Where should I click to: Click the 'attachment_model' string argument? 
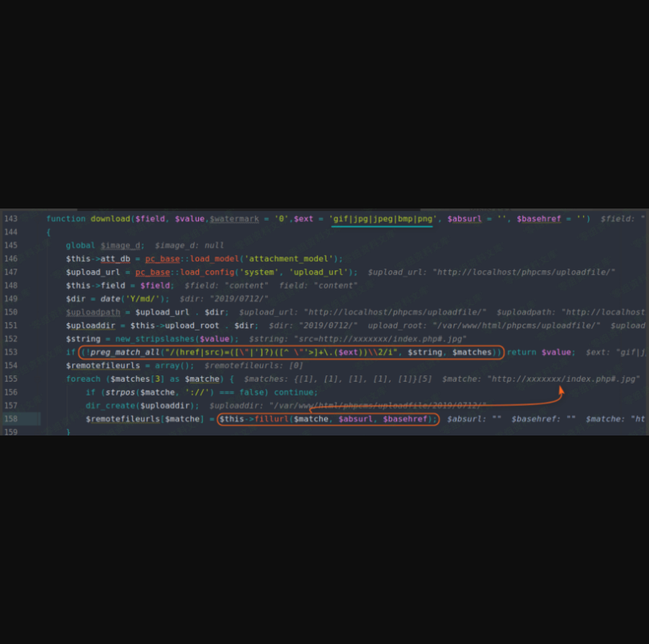[x=292, y=259]
